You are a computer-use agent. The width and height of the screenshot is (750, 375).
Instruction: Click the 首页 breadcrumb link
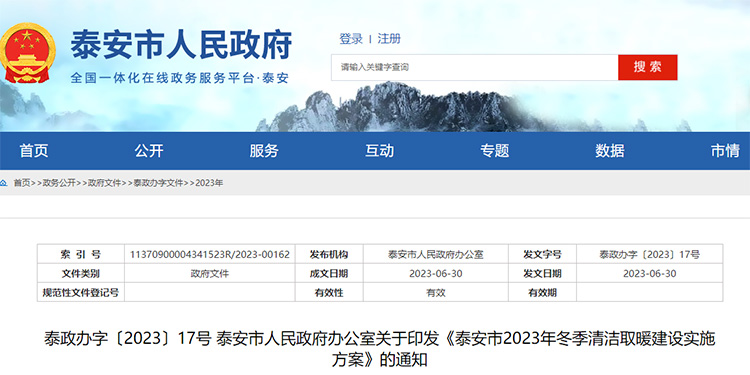[x=22, y=183]
